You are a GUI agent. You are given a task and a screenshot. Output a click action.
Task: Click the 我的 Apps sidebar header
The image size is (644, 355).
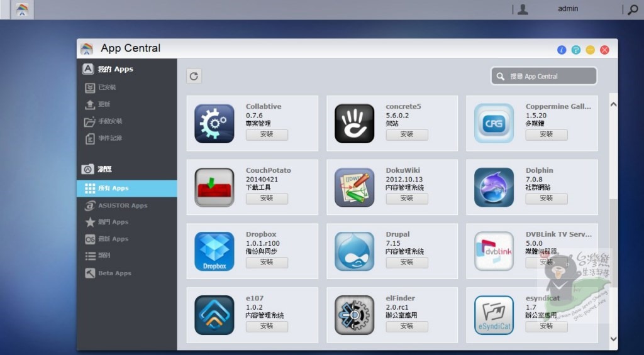108,69
